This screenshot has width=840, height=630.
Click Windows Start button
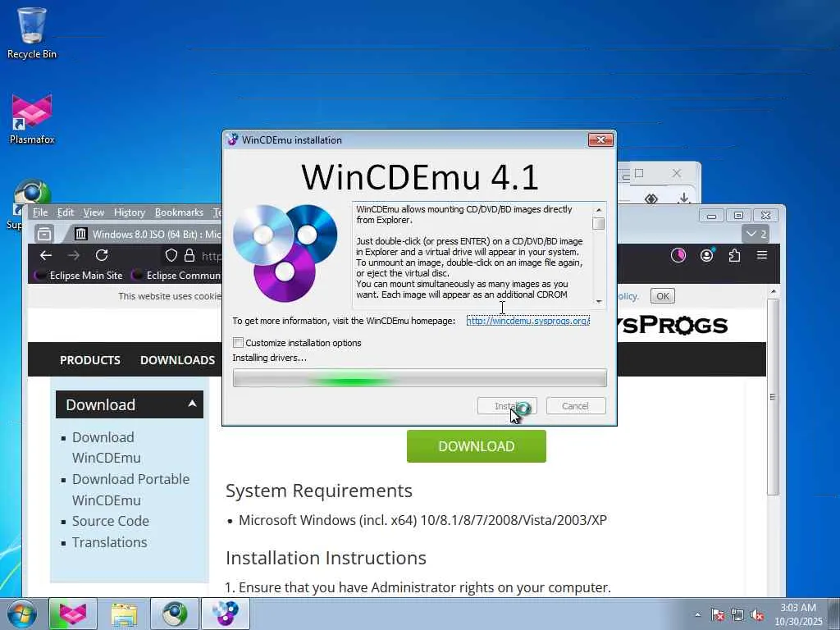(x=21, y=614)
